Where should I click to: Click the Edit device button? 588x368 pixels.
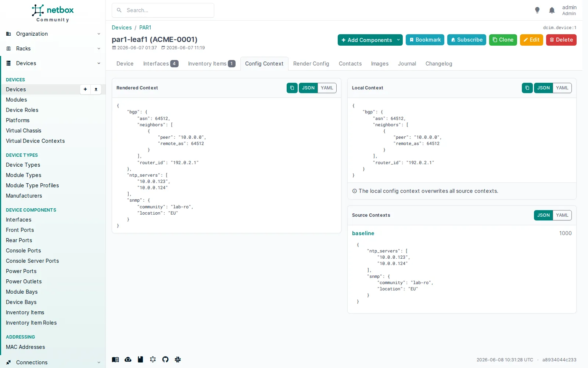coord(531,40)
